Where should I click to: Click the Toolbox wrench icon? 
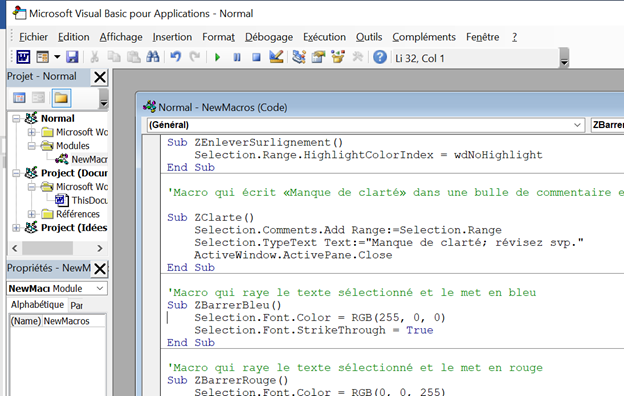click(357, 57)
